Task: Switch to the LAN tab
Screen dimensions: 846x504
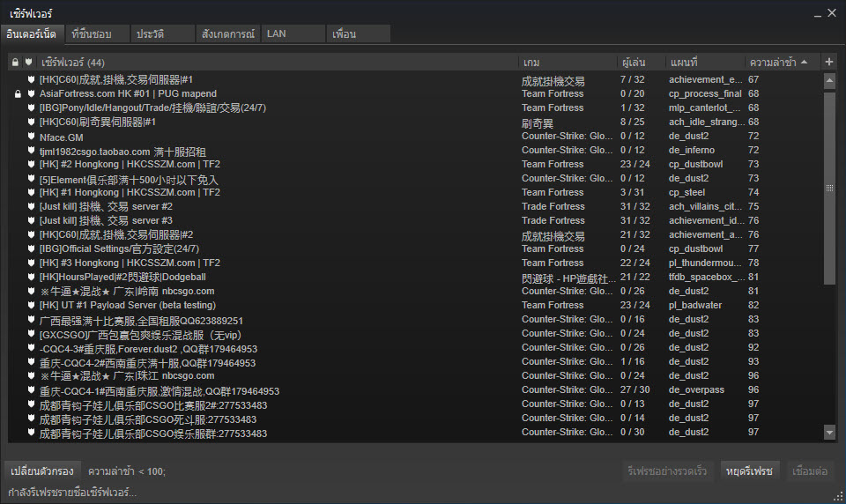Action: coord(293,34)
